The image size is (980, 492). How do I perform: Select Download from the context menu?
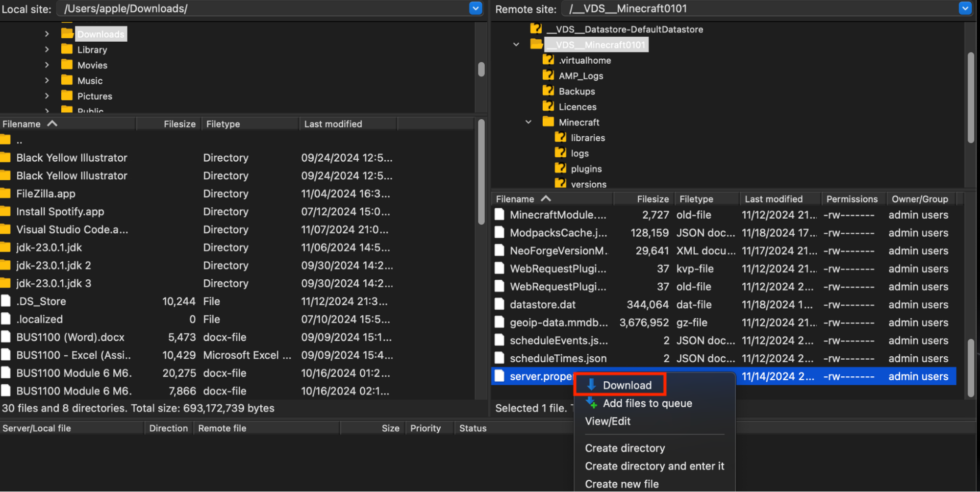tap(627, 385)
